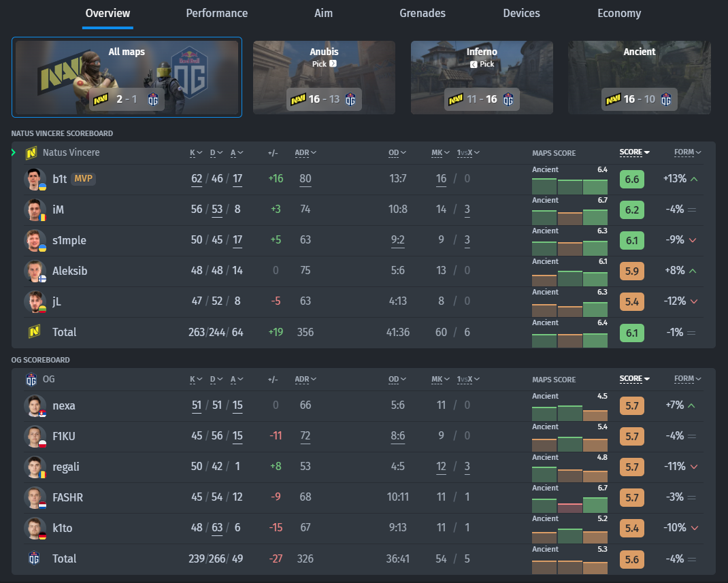Open s1mple's player name link
The image size is (728, 583).
[x=69, y=240]
